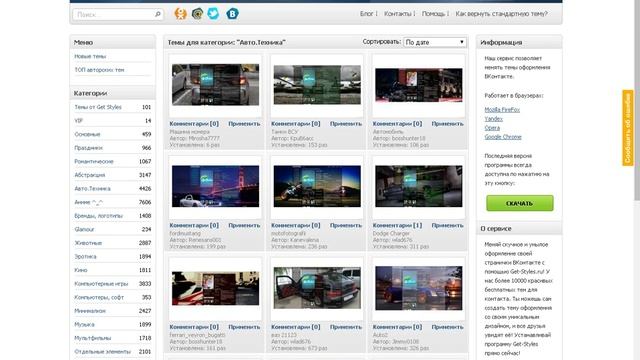
Task: Open the Yandex browser link
Action: 493,119
